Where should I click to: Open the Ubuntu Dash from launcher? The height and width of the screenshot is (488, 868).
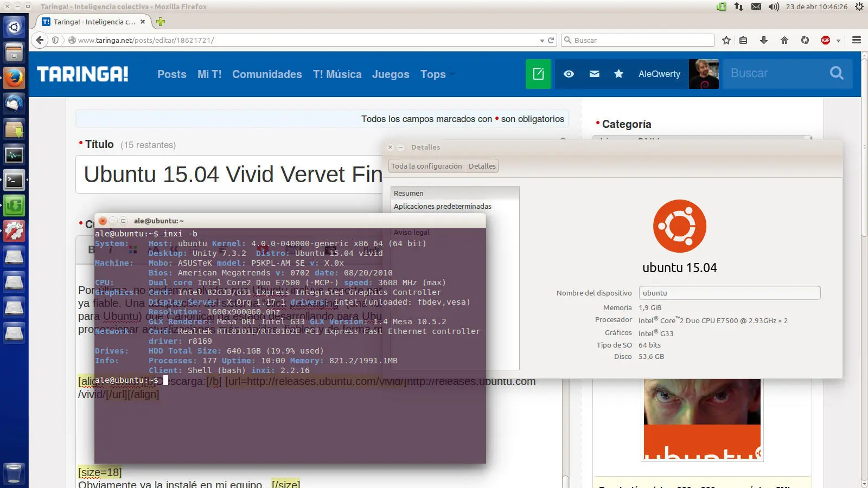[14, 27]
